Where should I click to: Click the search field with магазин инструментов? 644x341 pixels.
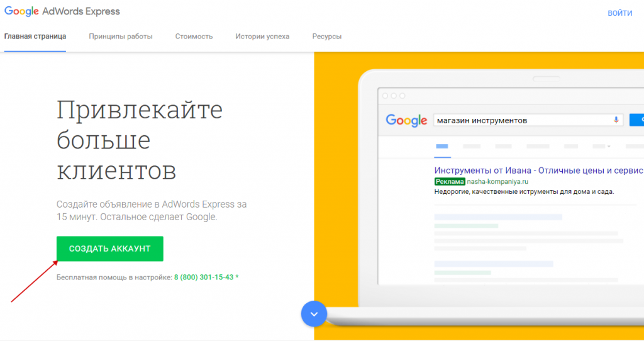pyautogui.click(x=528, y=120)
